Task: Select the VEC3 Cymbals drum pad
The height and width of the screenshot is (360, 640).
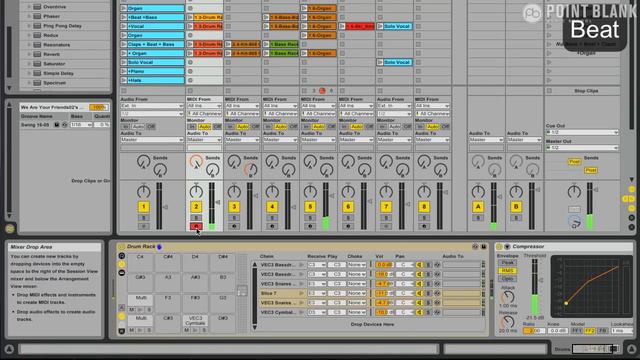Action: [195, 320]
